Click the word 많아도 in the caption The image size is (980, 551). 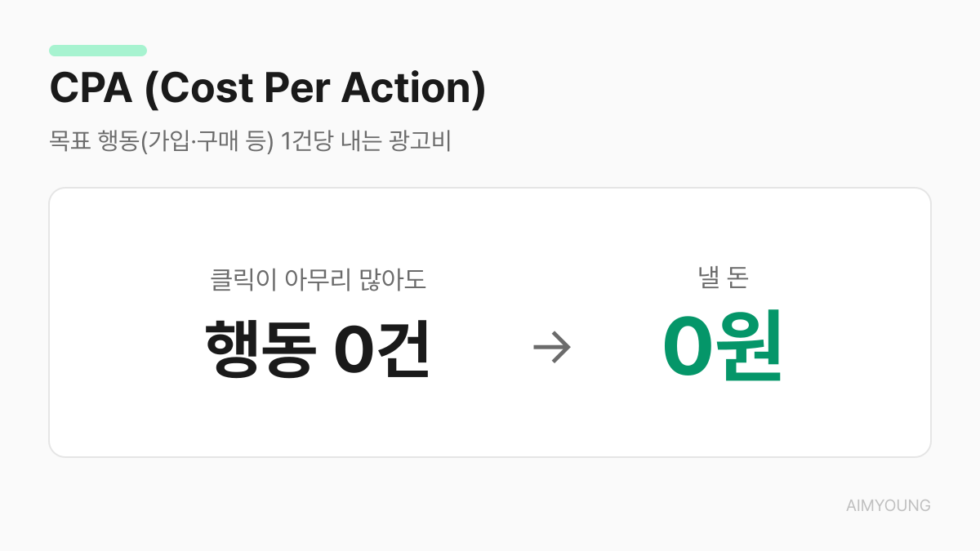pyautogui.click(x=393, y=281)
